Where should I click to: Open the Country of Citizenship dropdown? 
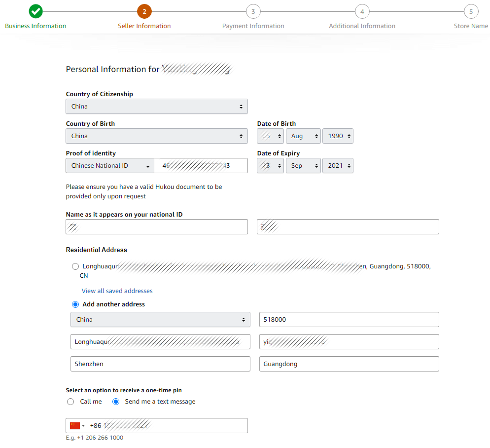coord(157,107)
